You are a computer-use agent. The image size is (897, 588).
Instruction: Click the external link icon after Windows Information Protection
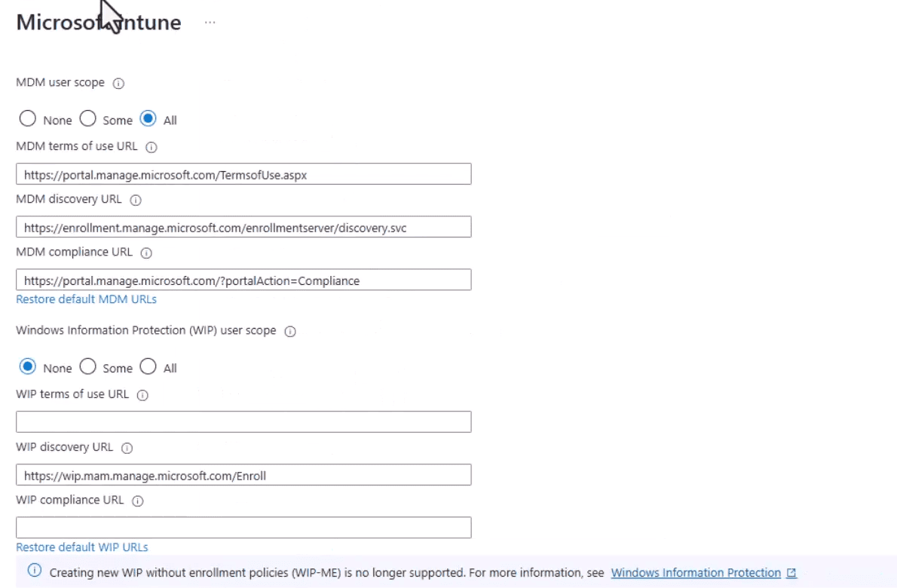791,572
